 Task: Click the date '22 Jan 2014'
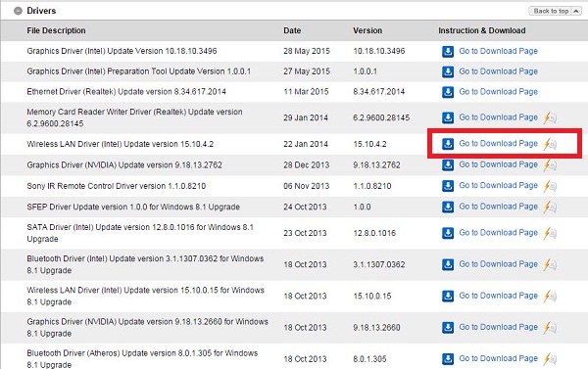(306, 144)
